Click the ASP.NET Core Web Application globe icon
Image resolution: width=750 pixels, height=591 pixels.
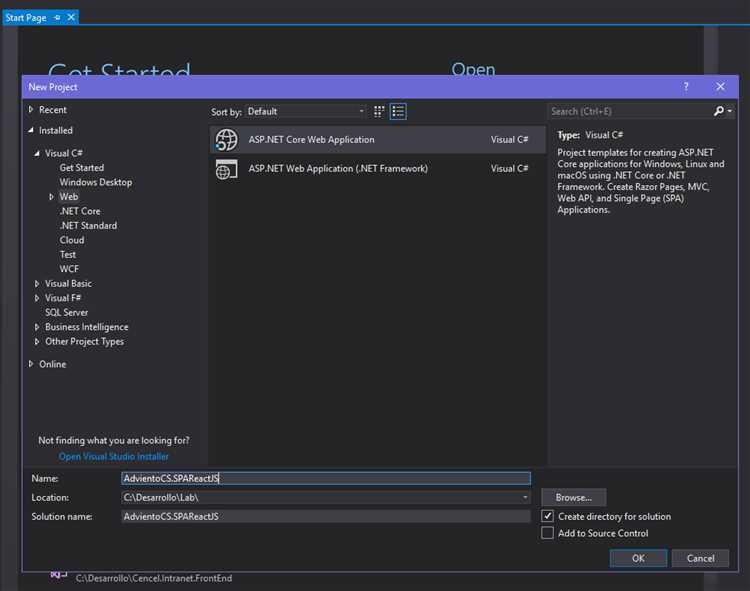226,140
